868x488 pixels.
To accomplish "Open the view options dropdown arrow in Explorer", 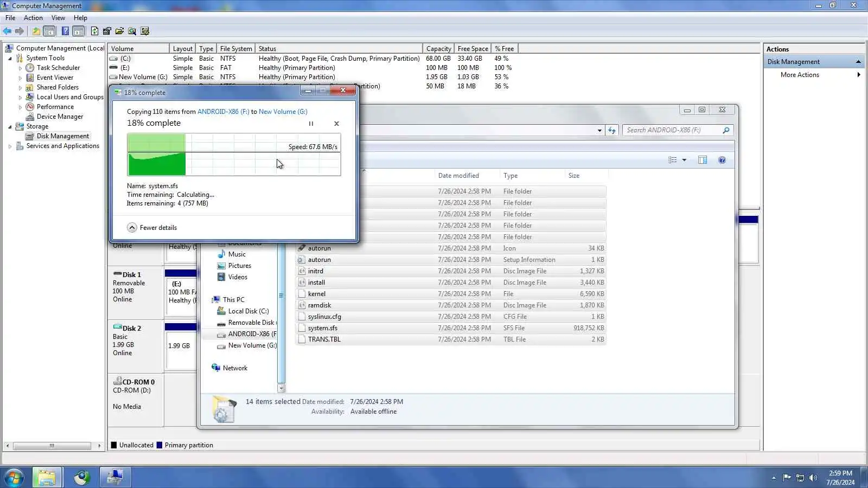I will click(684, 160).
